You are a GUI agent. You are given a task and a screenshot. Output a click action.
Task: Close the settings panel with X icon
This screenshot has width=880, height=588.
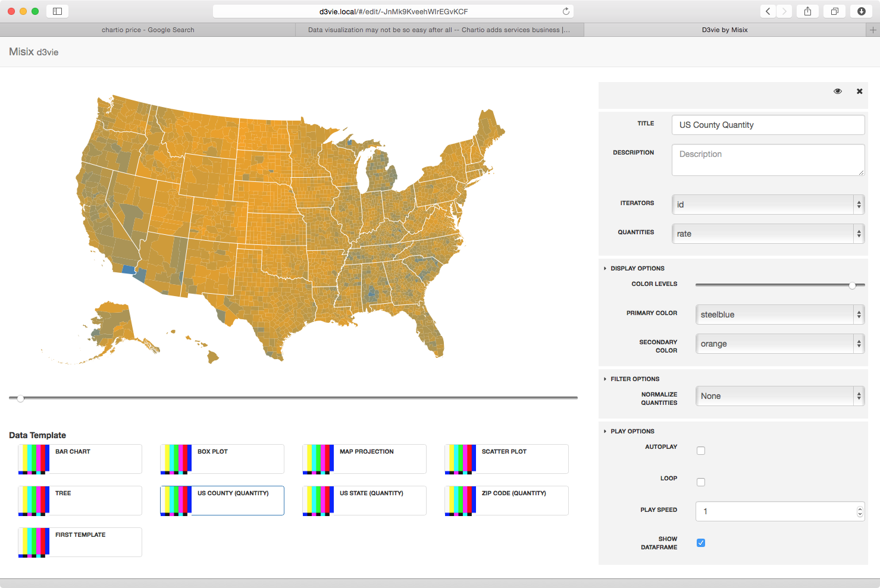tap(859, 92)
